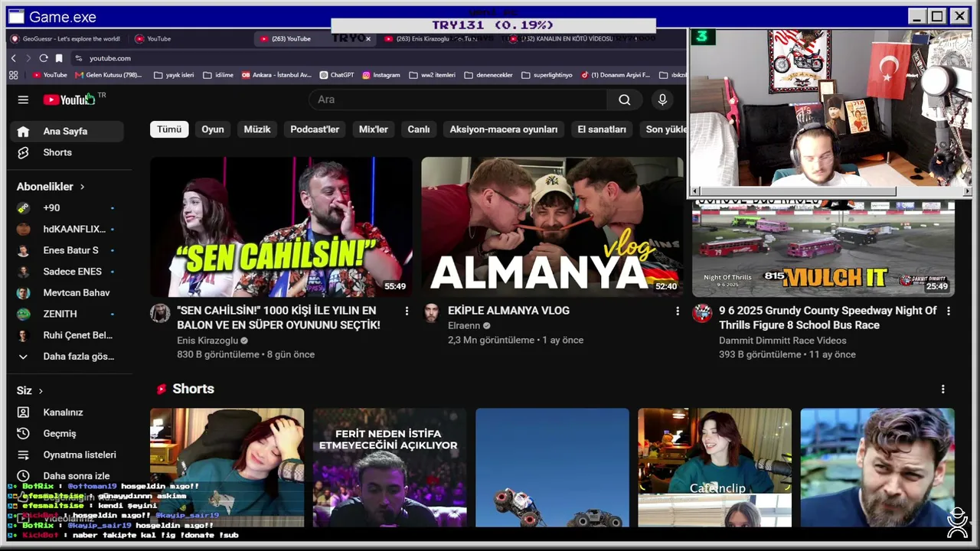Screen dimensions: 980x551
Task: Open Elraenn channel avatar under video
Action: click(431, 313)
